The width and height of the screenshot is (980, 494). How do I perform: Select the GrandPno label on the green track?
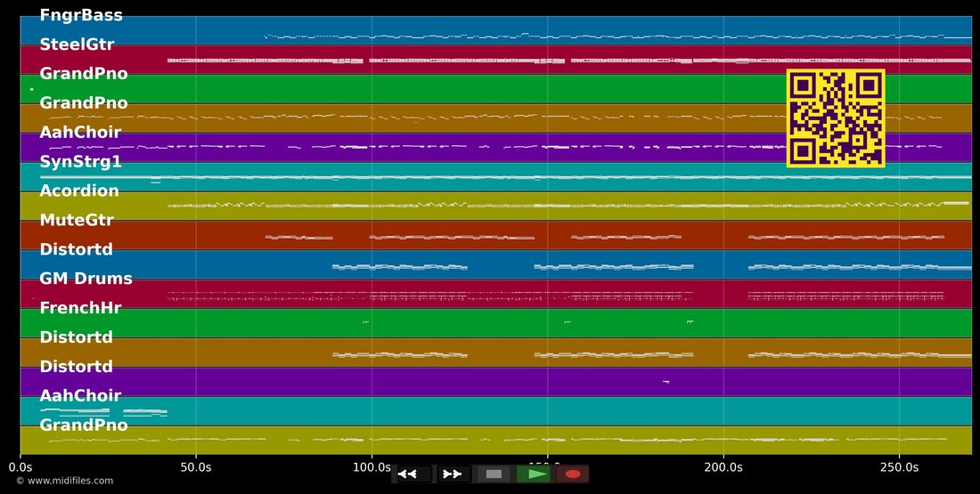click(84, 74)
